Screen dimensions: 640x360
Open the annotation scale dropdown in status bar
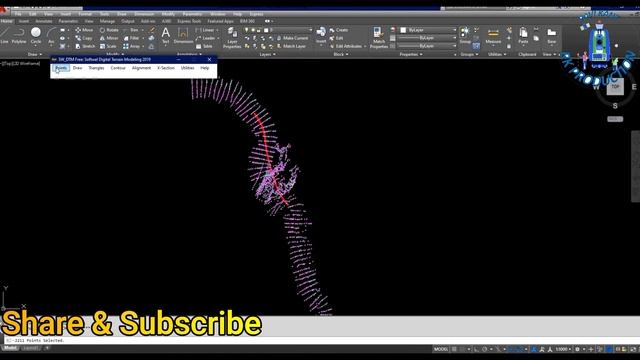[x=563, y=349]
